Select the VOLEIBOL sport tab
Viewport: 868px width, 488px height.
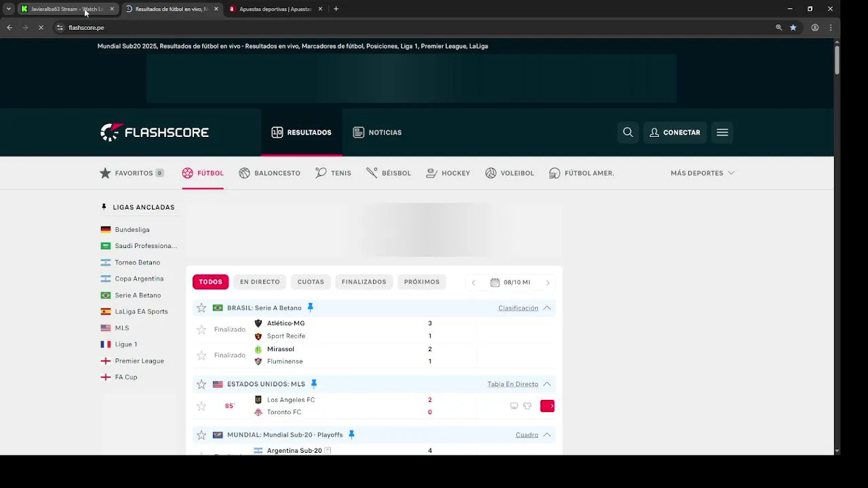click(x=510, y=173)
